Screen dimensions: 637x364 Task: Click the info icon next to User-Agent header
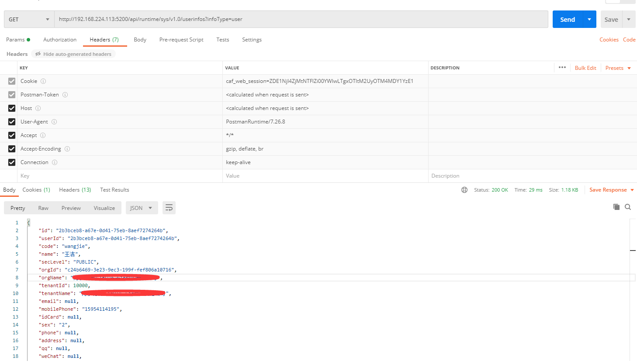54,121
